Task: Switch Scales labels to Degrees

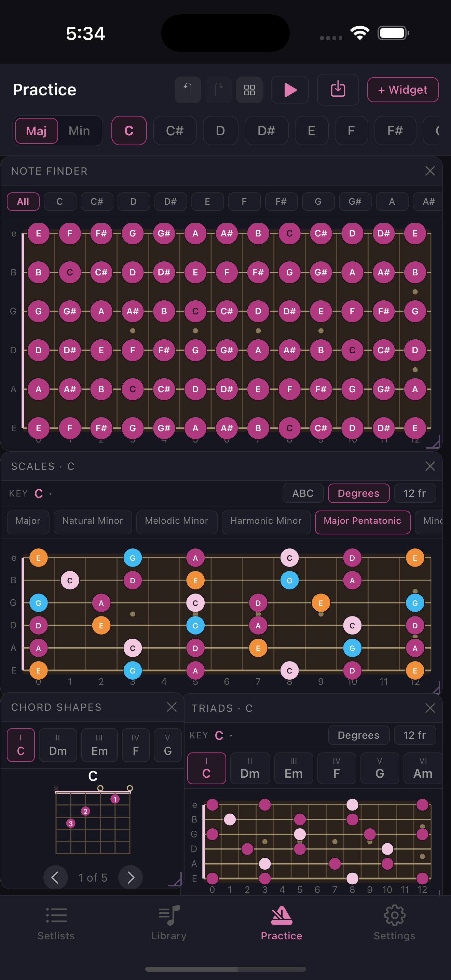Action: pos(359,493)
